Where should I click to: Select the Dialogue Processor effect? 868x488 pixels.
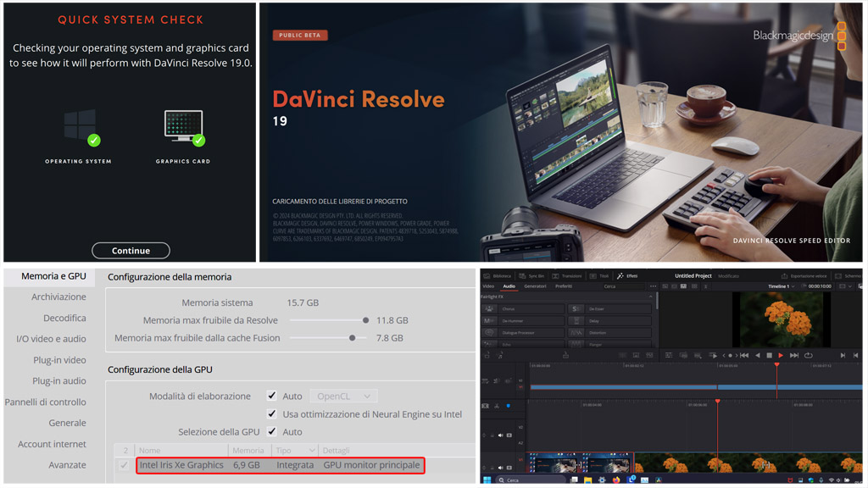(x=523, y=333)
